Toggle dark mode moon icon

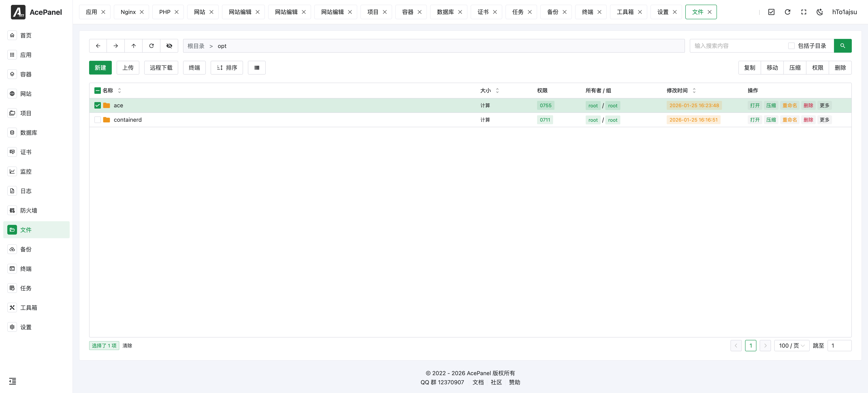pos(820,12)
